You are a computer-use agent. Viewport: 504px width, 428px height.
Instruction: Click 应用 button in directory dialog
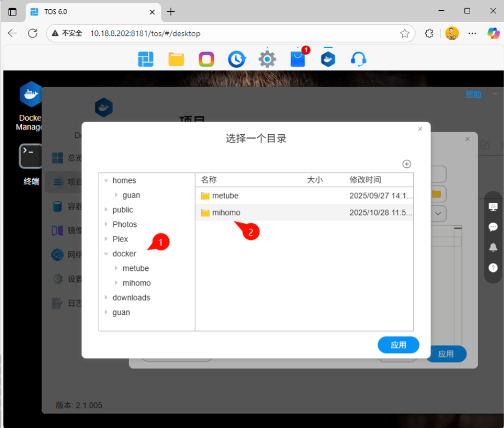click(398, 345)
